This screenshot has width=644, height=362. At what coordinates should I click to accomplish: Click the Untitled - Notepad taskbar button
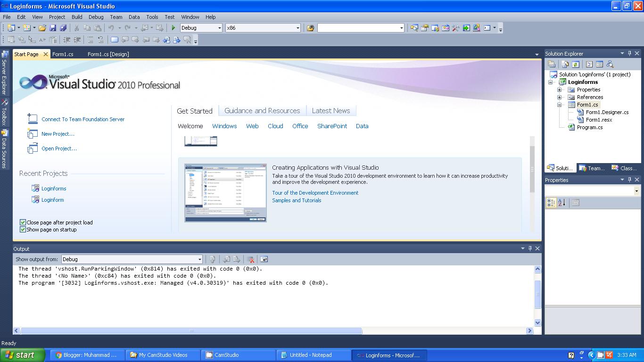point(313,355)
